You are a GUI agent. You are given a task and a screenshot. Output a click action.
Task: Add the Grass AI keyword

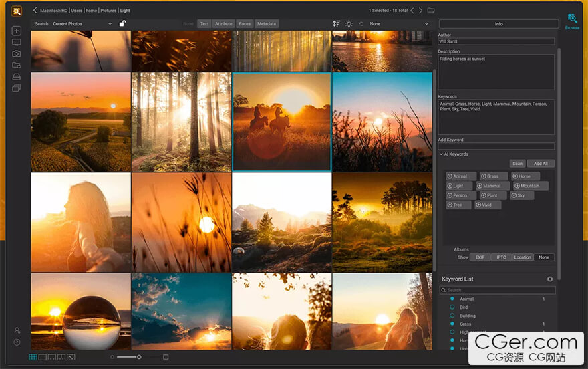click(494, 176)
